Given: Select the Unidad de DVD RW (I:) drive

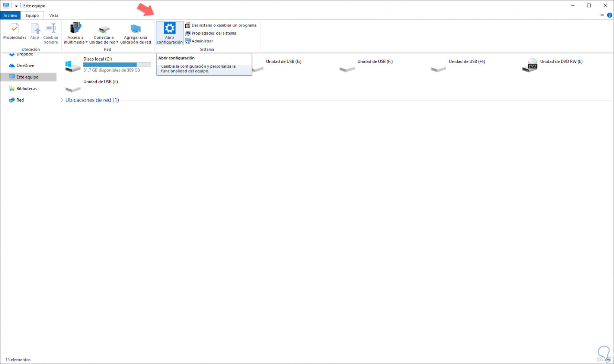Looking at the screenshot, I should (553, 65).
